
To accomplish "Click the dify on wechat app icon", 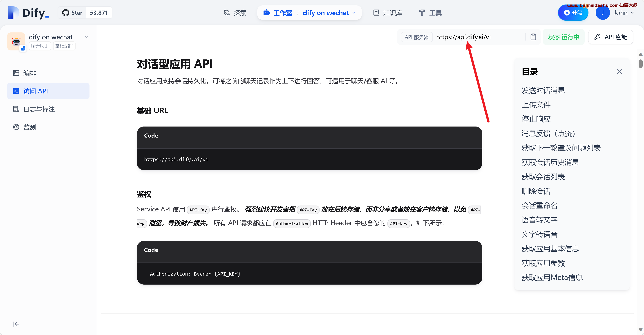I will point(16,41).
